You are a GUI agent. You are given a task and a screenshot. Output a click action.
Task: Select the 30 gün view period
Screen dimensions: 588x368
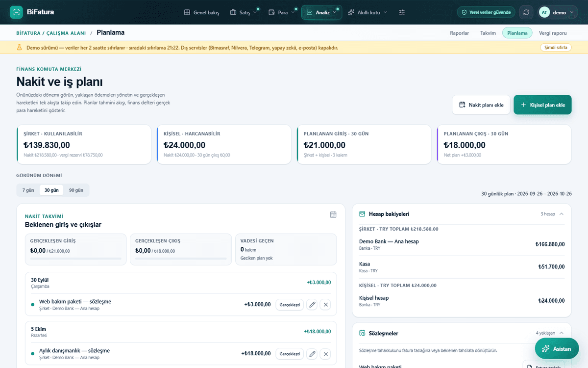[x=51, y=190]
